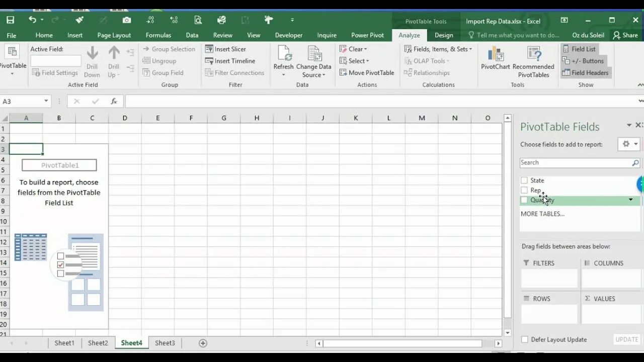644x362 pixels.
Task: Customize the Quick Access Toolbar dropdown
Action: [x=292, y=20]
